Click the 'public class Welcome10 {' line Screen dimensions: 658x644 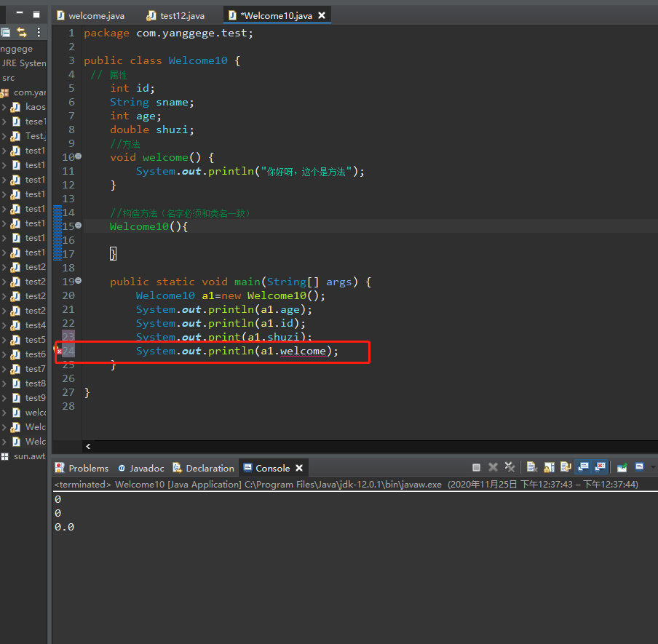162,61
